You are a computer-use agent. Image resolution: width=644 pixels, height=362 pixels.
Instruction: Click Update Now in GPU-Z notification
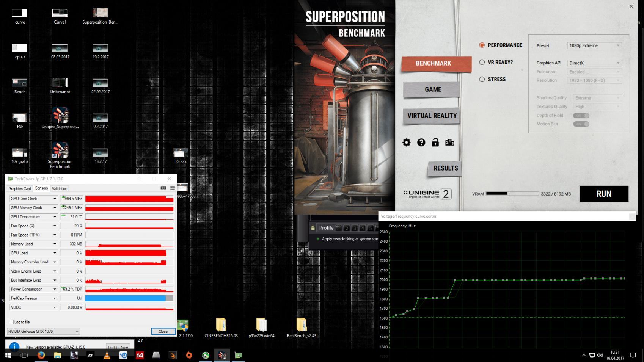[118, 347]
